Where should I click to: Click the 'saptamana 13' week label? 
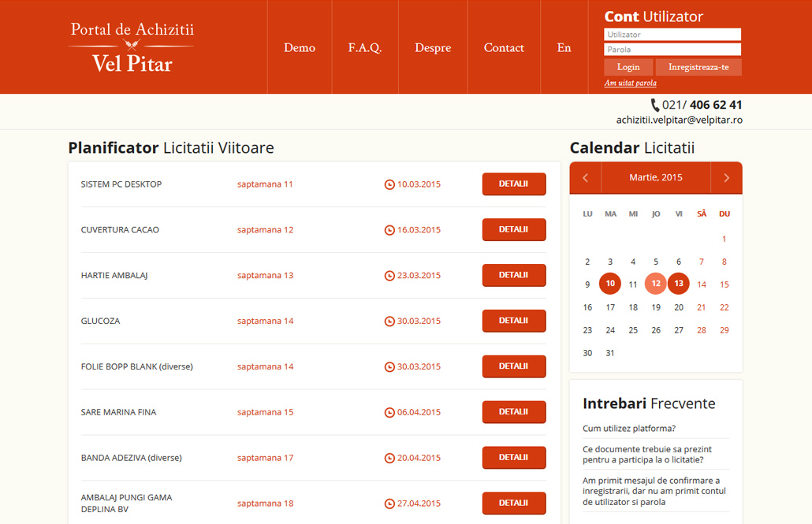[265, 276]
